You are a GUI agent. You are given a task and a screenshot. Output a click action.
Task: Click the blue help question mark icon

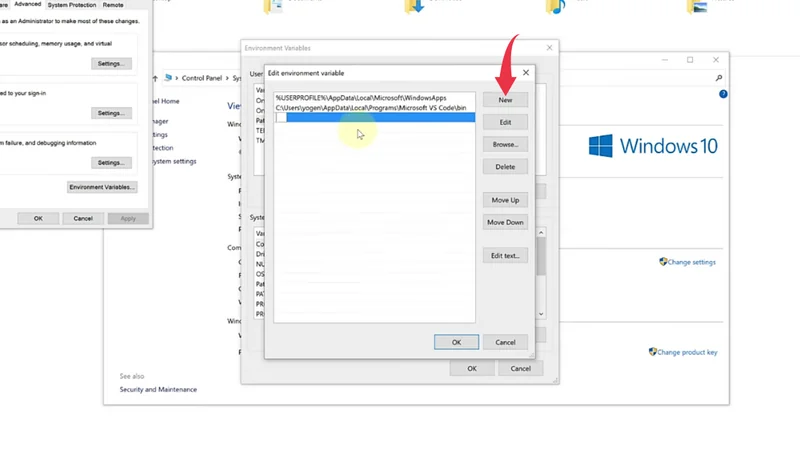[x=723, y=94]
